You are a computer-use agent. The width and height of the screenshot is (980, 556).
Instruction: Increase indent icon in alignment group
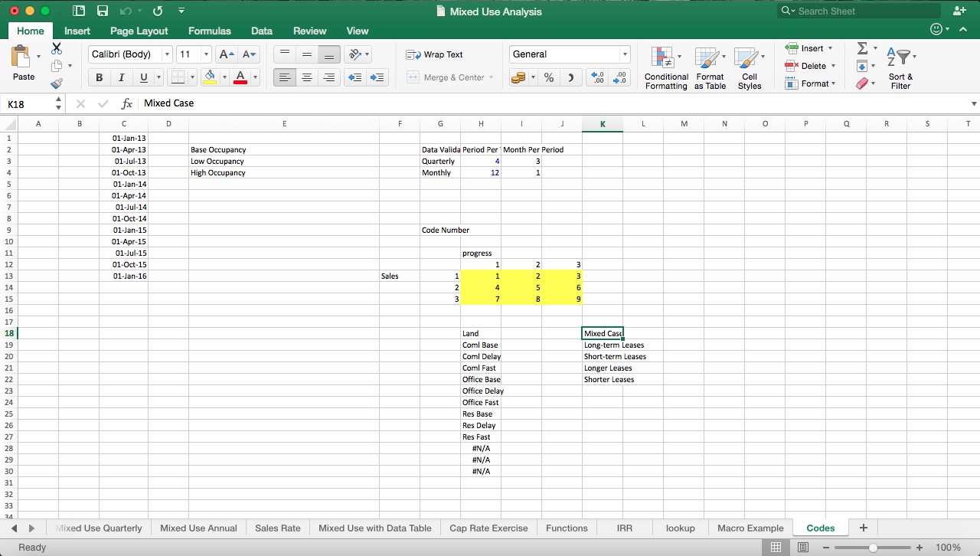pyautogui.click(x=377, y=77)
